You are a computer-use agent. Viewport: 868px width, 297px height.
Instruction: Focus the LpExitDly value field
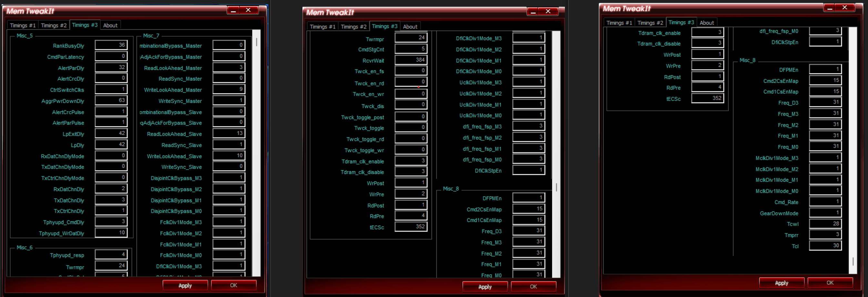click(111, 134)
